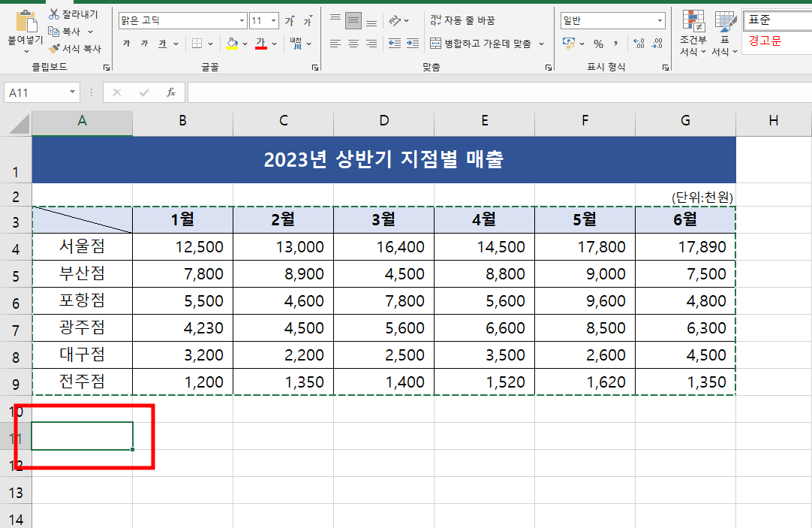Select row 7 header
This screenshot has width=812, height=528.
[x=16, y=328]
